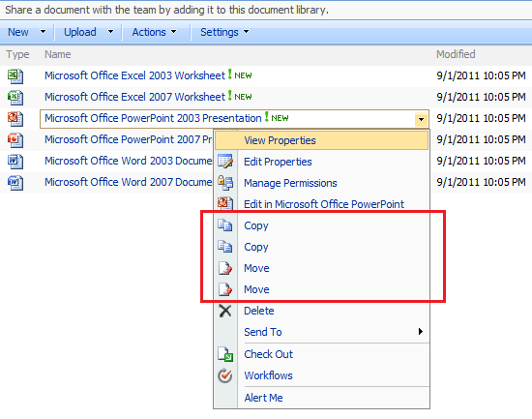Click the Upload toolbar button
Image resolution: width=532 pixels, height=419 pixels.
coord(80,32)
